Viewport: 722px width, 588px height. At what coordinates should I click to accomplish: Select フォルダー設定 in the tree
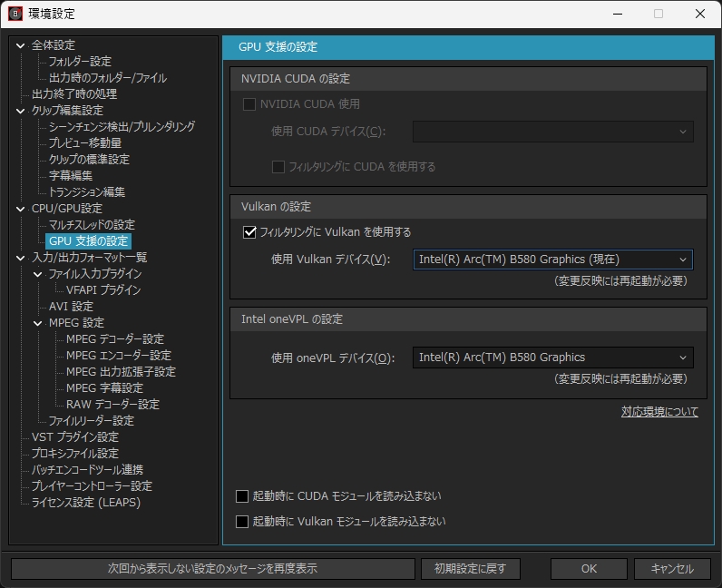(x=80, y=62)
